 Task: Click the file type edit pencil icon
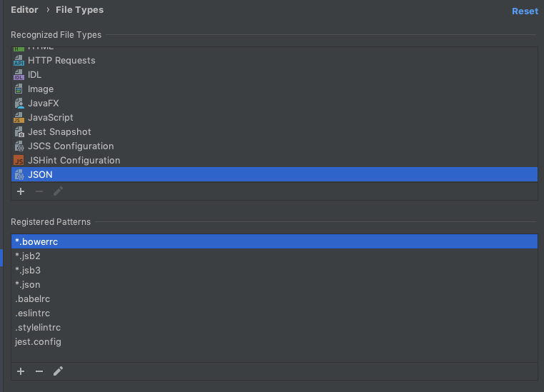pos(58,191)
